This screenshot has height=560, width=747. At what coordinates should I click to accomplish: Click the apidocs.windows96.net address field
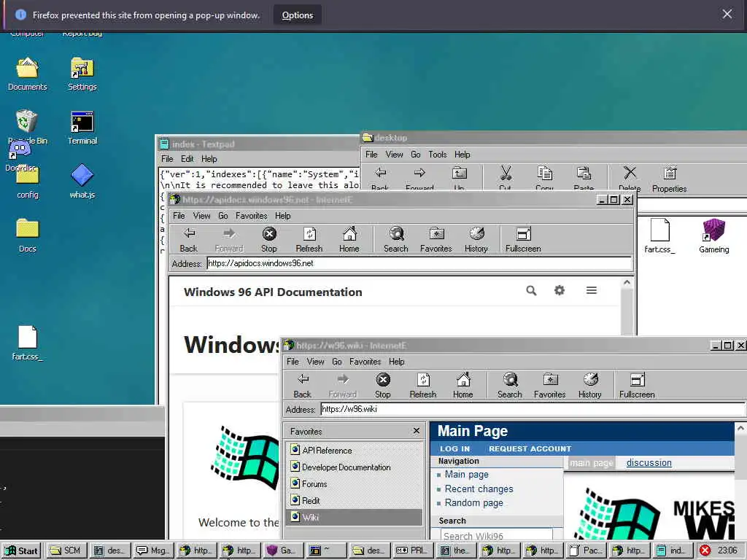tap(419, 263)
